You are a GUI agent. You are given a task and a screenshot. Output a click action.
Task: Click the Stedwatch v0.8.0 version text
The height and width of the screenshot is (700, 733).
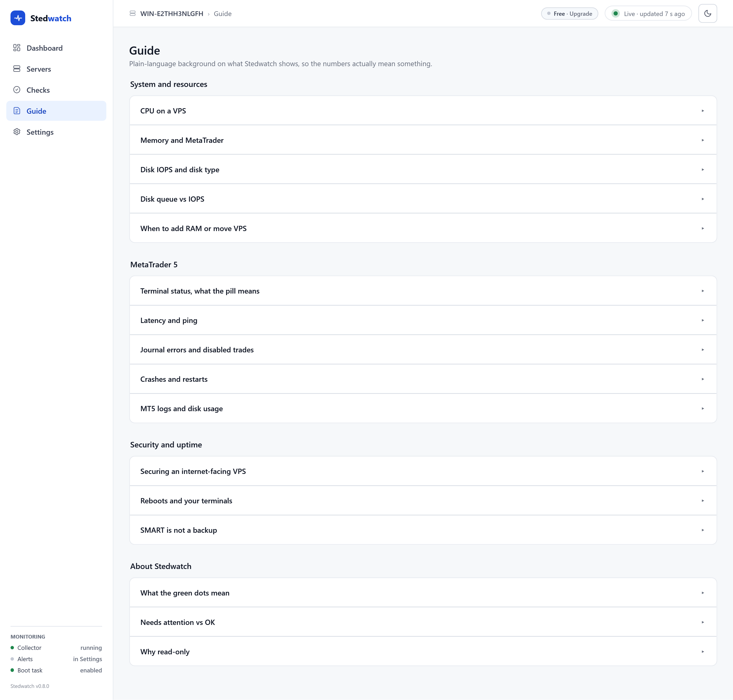coord(30,686)
